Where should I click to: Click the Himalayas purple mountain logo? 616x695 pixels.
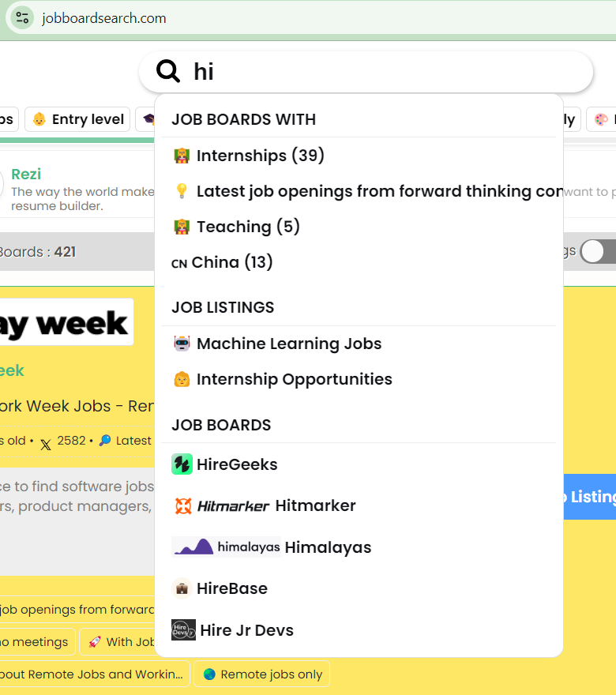click(x=193, y=547)
